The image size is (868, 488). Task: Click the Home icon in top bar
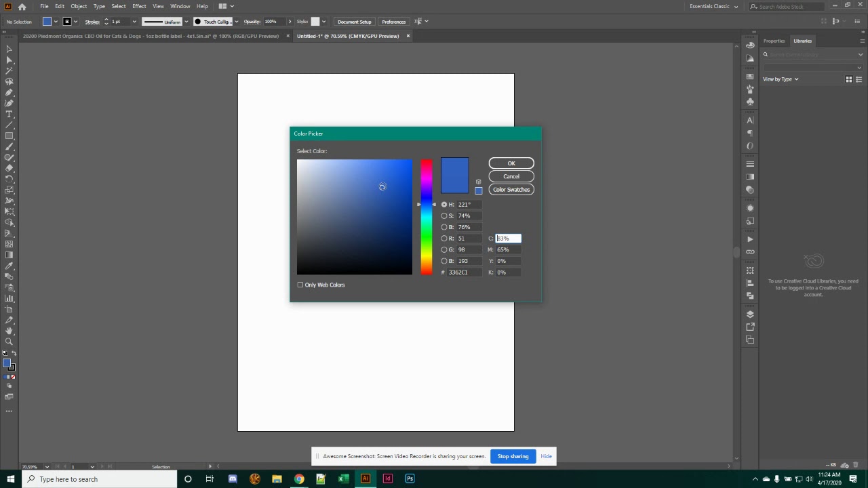point(22,6)
